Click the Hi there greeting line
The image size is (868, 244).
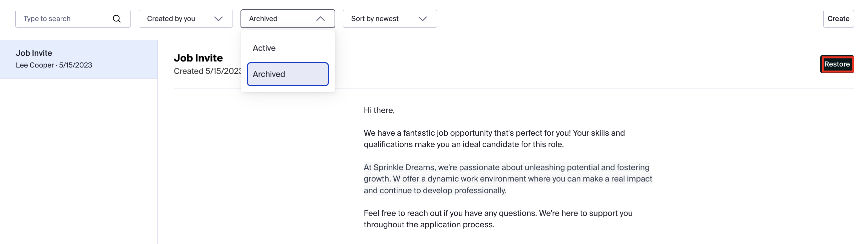point(379,110)
